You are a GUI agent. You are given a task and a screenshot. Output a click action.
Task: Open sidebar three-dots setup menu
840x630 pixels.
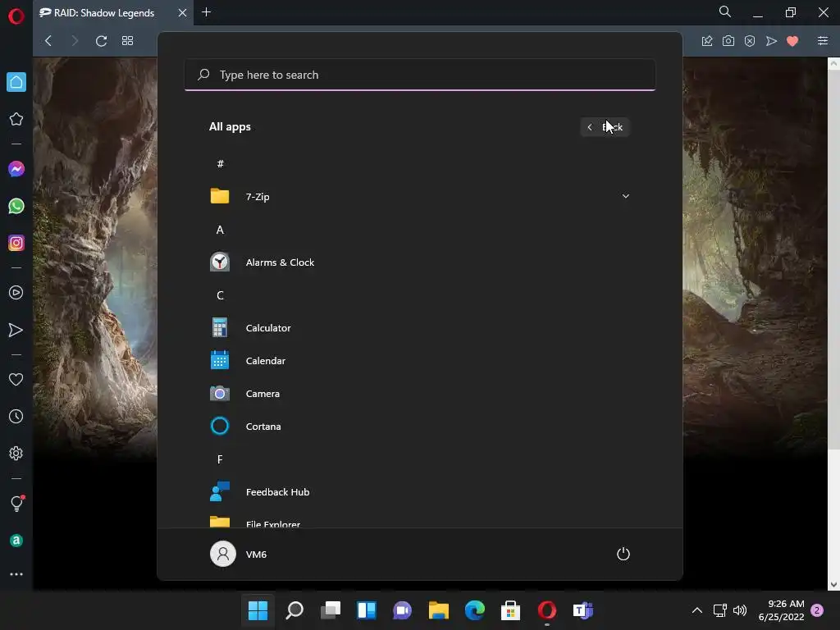coord(16,574)
